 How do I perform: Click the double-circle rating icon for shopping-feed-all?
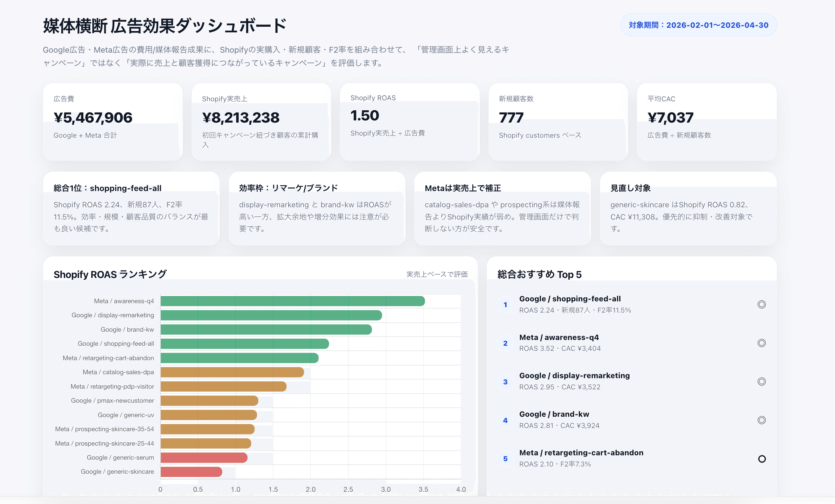click(x=761, y=305)
